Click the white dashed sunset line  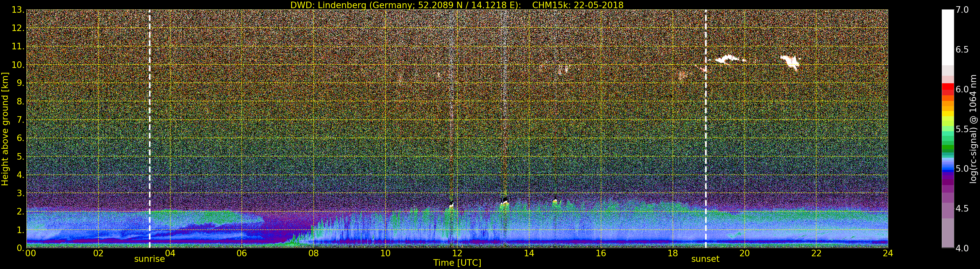tap(706, 129)
